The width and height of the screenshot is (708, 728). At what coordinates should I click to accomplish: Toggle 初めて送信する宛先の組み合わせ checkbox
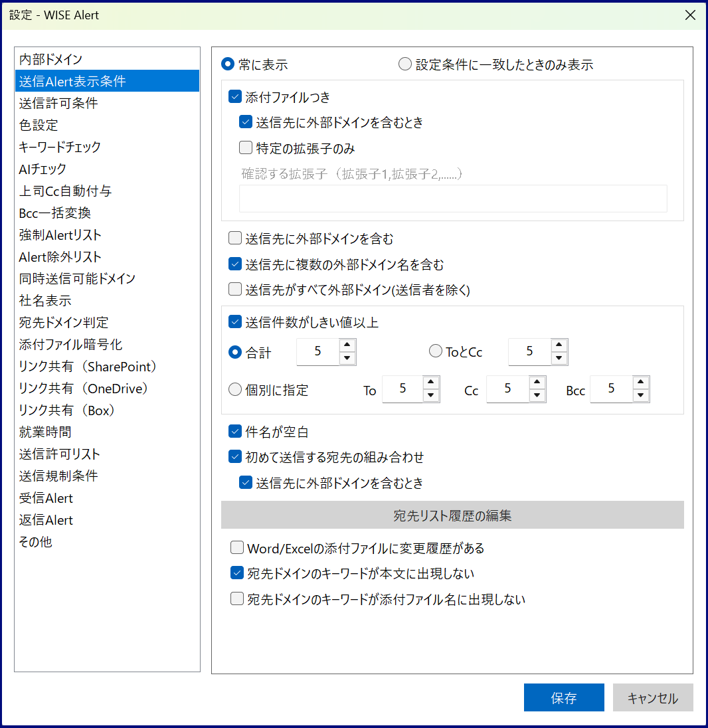pyautogui.click(x=235, y=457)
